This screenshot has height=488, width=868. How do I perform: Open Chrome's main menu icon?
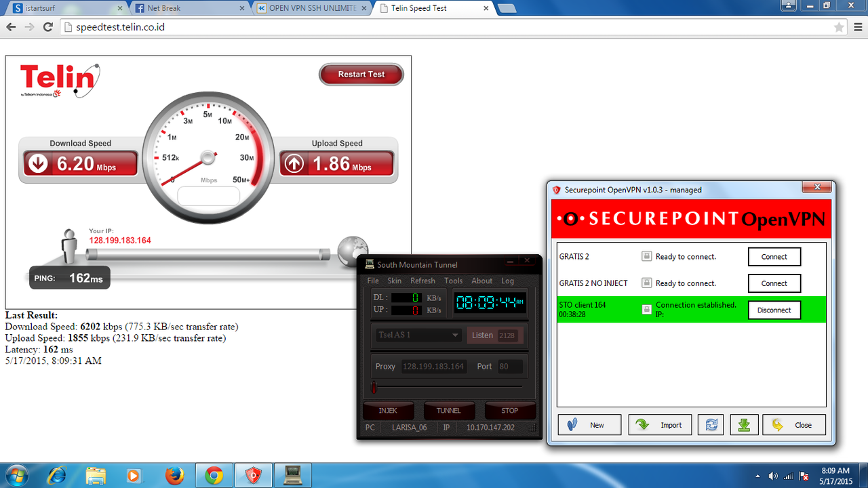point(857,27)
